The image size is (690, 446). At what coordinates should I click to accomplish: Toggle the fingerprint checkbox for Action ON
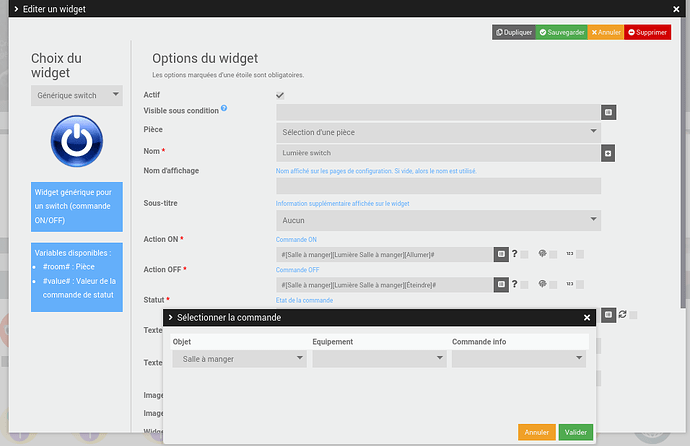coord(553,255)
